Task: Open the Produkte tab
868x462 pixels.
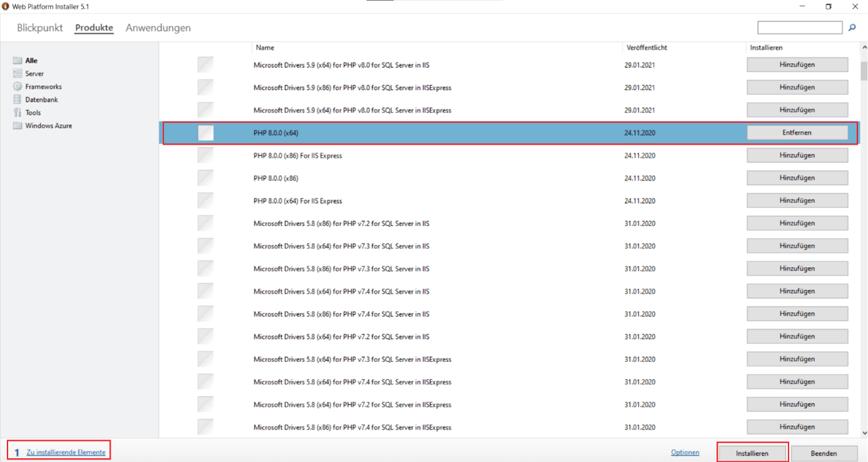Action: tap(94, 28)
